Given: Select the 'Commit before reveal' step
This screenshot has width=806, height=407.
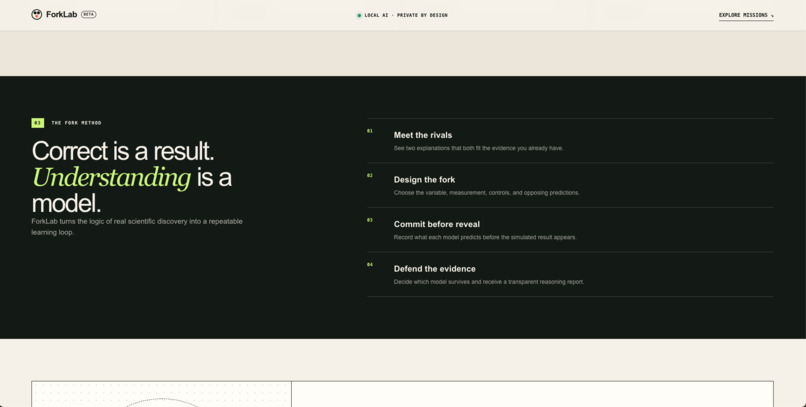Looking at the screenshot, I should [436, 225].
